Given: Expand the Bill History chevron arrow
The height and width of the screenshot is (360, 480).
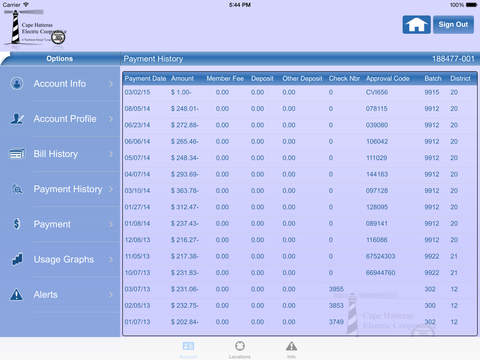Looking at the screenshot, I should click(x=111, y=154).
